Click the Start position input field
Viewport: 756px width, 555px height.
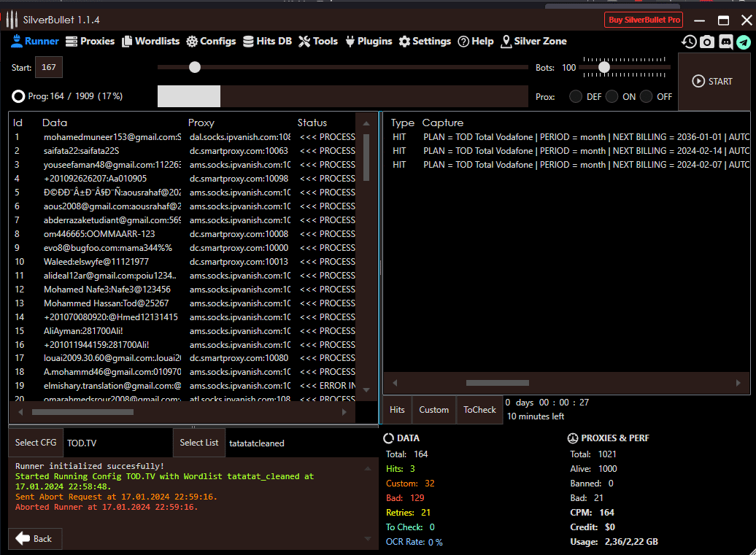pyautogui.click(x=49, y=67)
